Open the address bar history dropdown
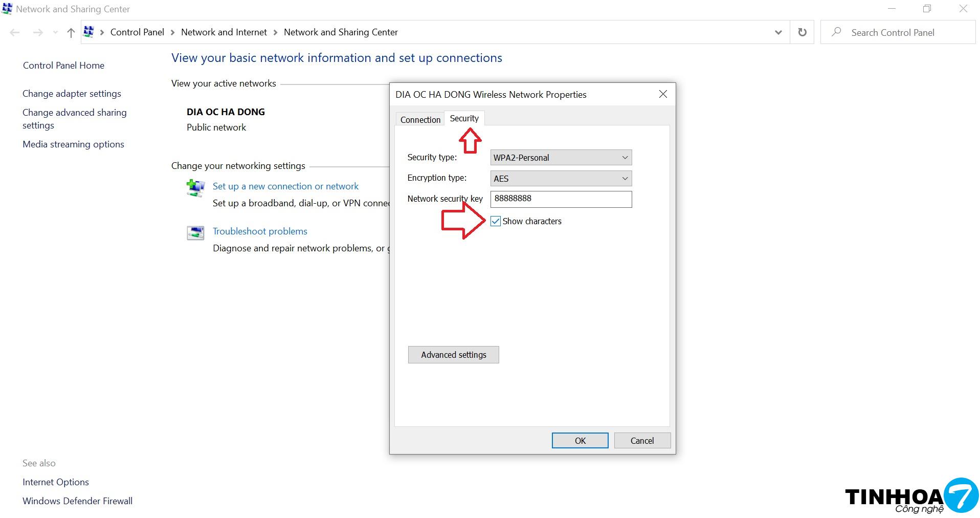 pos(778,32)
